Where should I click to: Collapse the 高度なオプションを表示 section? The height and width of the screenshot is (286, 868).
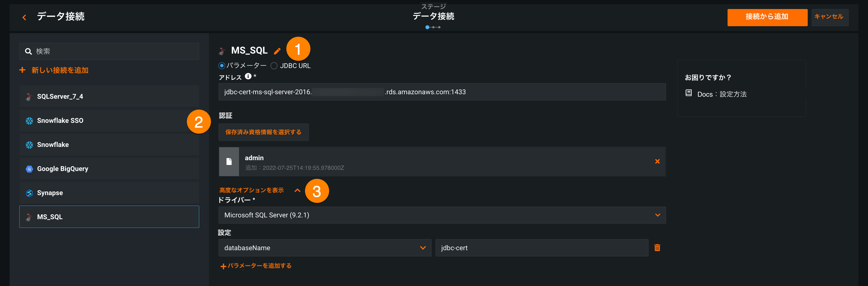coord(297,191)
